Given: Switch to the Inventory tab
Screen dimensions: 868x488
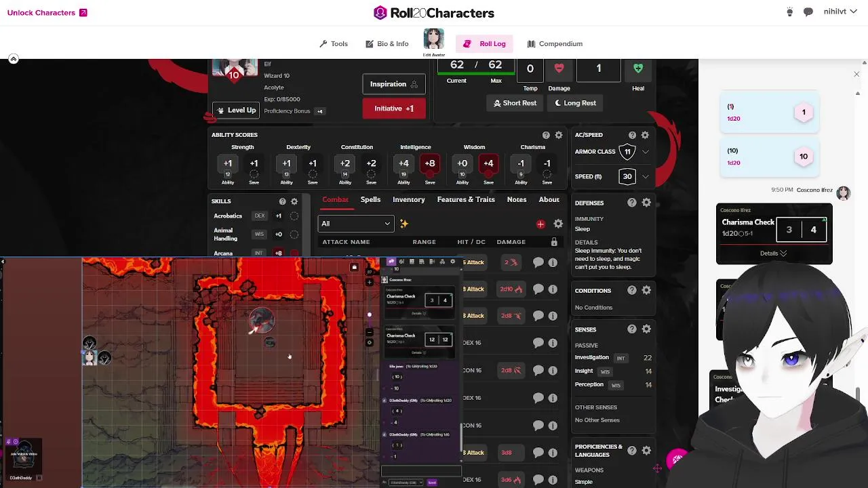Looking at the screenshot, I should [x=409, y=200].
